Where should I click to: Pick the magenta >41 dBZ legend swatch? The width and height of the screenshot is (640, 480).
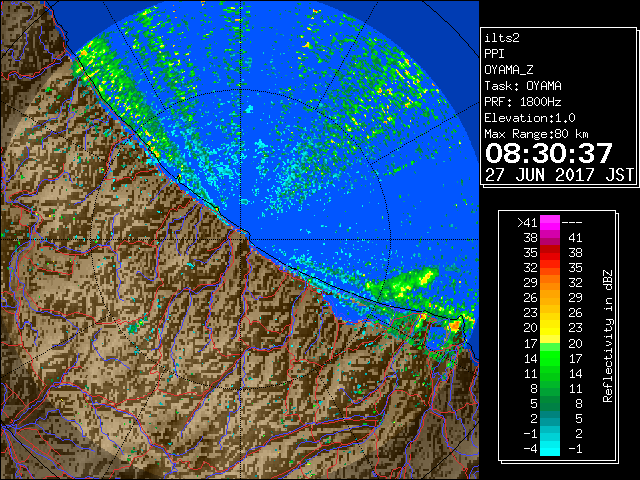550,223
